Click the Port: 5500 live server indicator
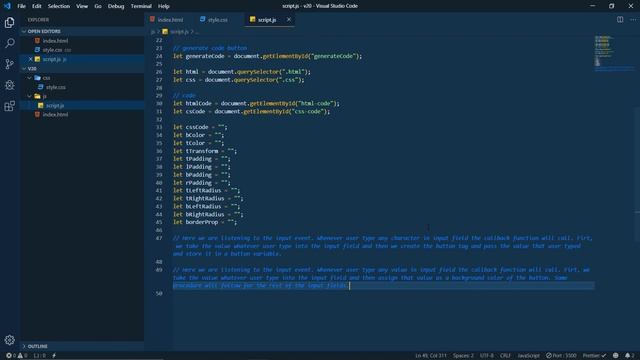This screenshot has height=360, width=640. tap(561, 356)
